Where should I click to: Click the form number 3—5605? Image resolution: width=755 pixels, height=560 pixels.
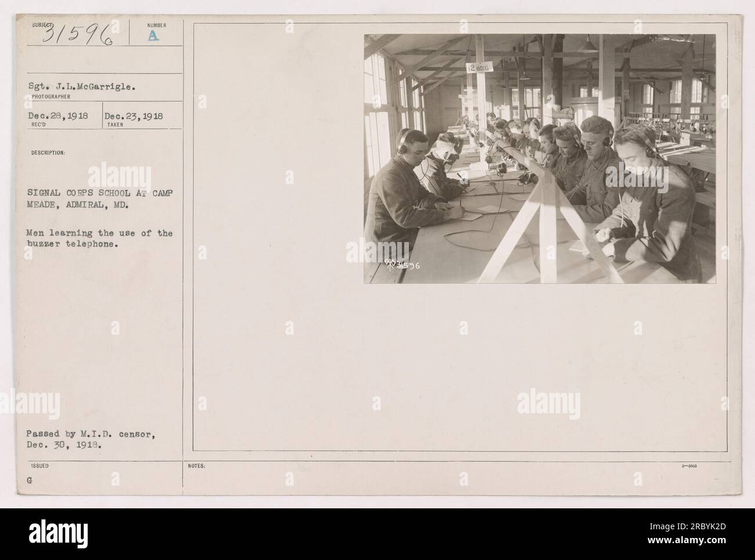click(x=691, y=465)
